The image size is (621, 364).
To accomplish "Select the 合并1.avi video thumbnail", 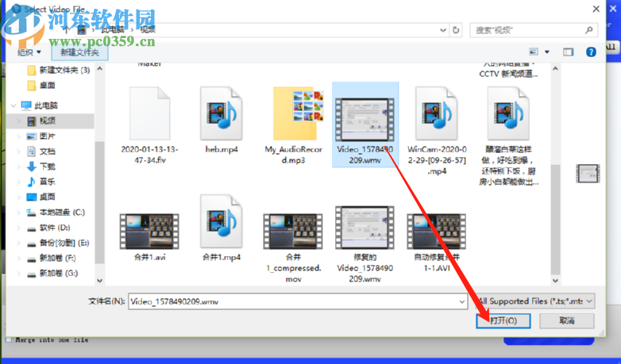I will 149,232.
